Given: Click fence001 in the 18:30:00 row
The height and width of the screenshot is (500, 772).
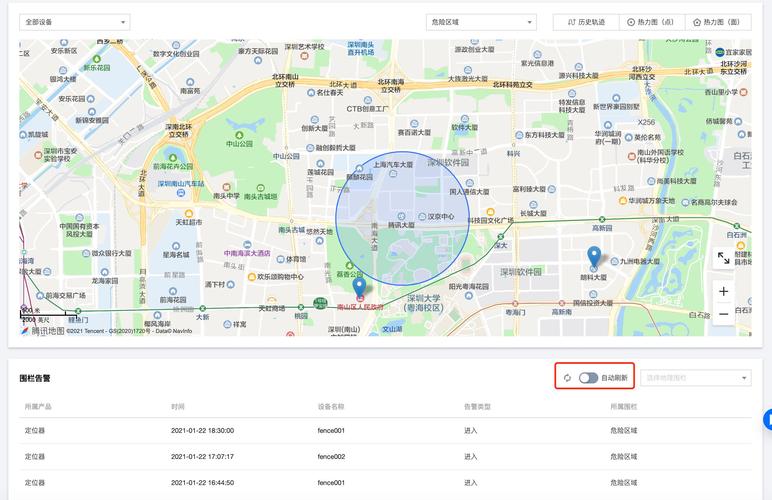Looking at the screenshot, I should (x=331, y=431).
